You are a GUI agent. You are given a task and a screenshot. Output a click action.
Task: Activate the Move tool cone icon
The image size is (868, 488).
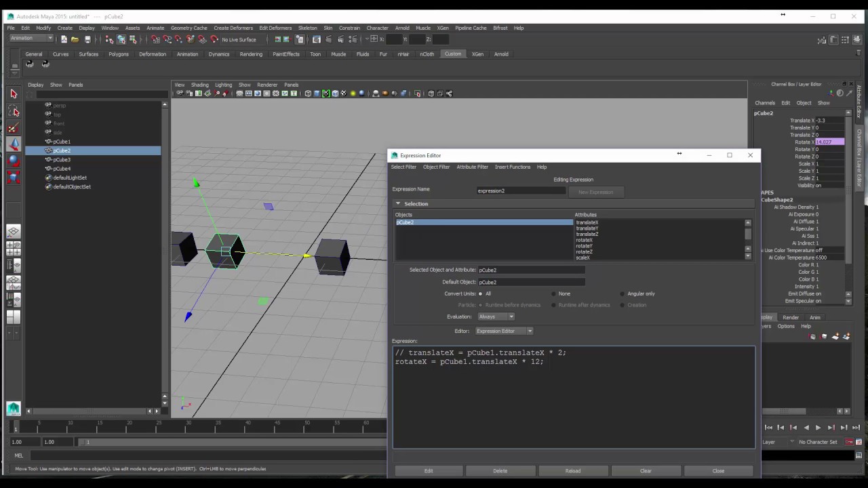coord(14,144)
